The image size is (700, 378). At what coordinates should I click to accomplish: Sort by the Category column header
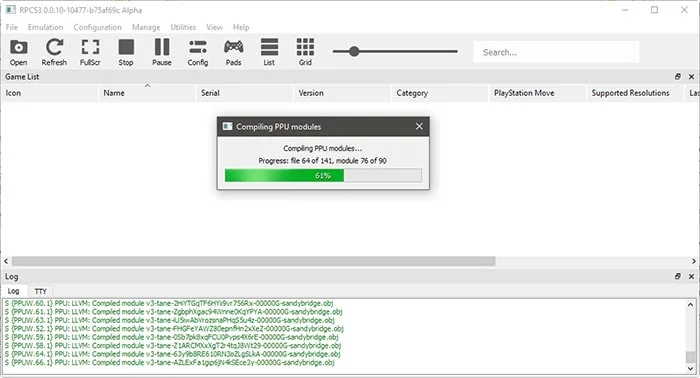[x=440, y=93]
